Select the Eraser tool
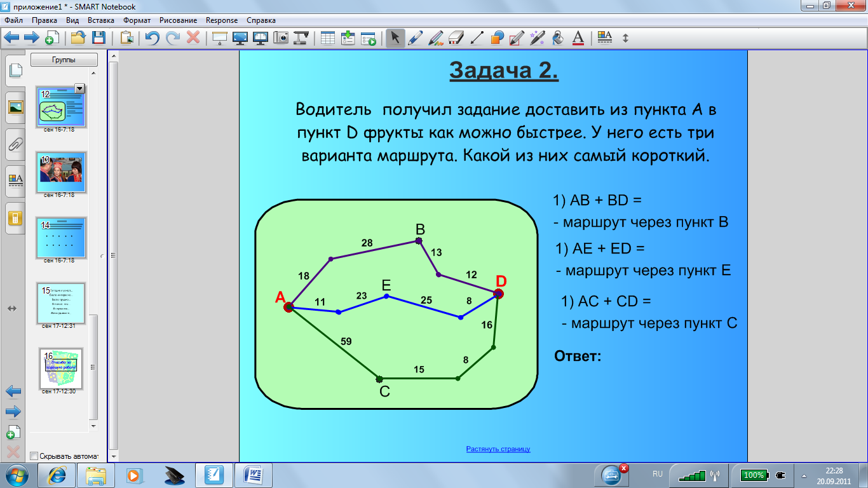 pos(456,37)
